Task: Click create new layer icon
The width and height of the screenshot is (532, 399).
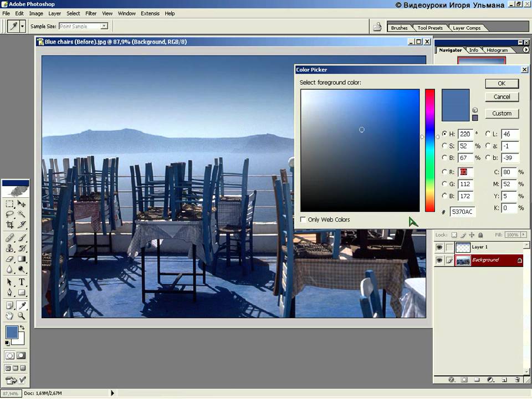Action: coord(504,380)
